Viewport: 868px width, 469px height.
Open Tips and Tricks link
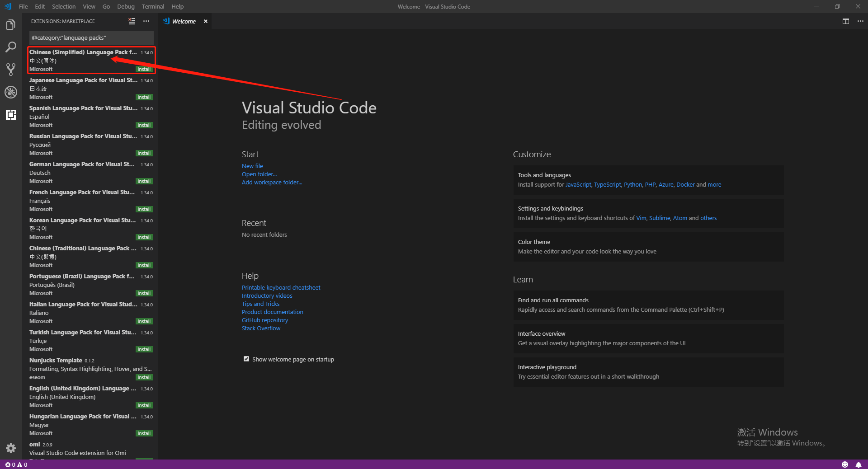point(260,304)
